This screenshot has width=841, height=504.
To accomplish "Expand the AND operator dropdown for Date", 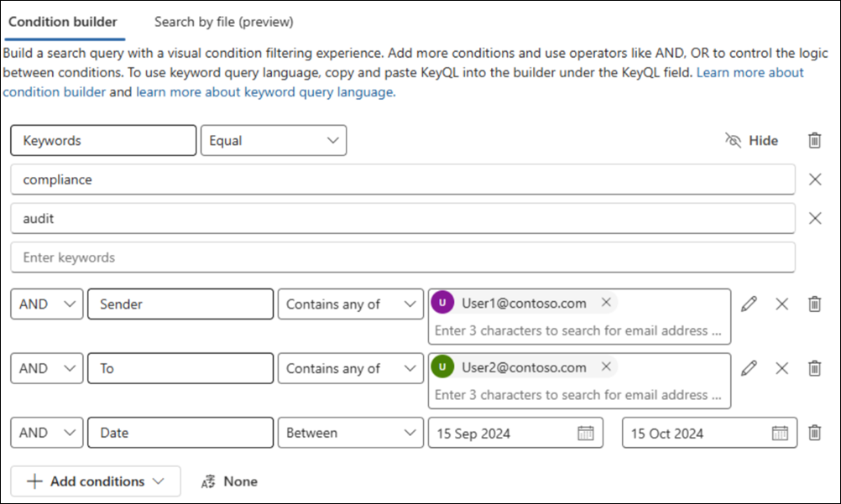I will tap(46, 433).
